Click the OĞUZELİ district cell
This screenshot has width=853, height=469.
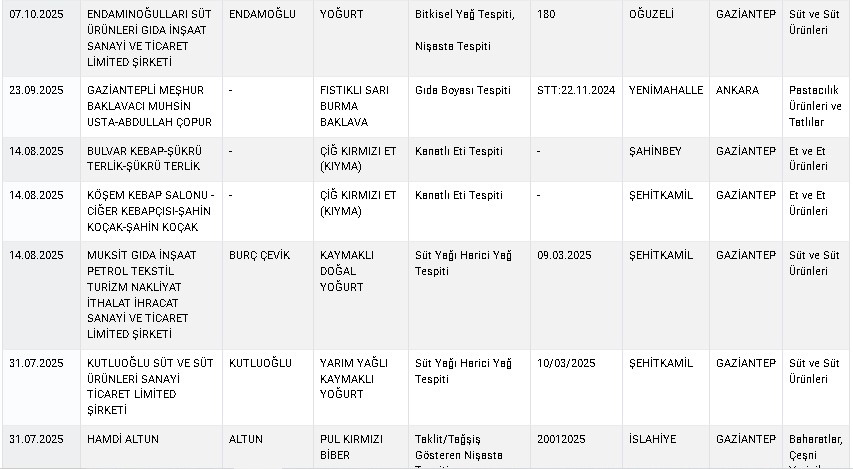(653, 16)
